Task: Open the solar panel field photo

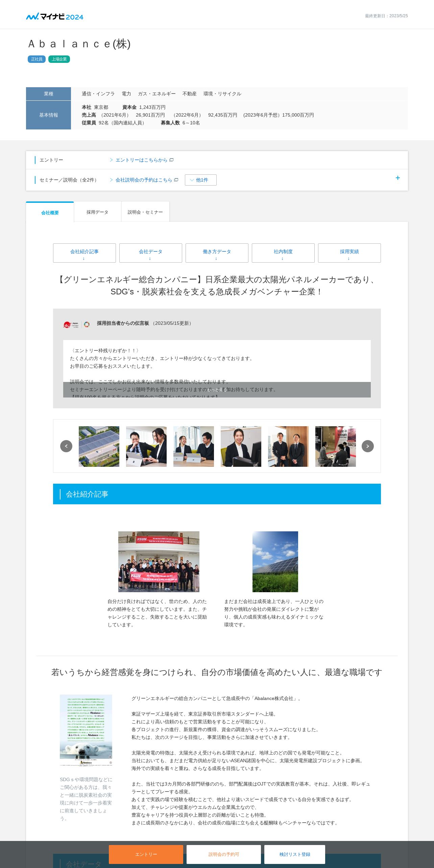Action: (275, 562)
